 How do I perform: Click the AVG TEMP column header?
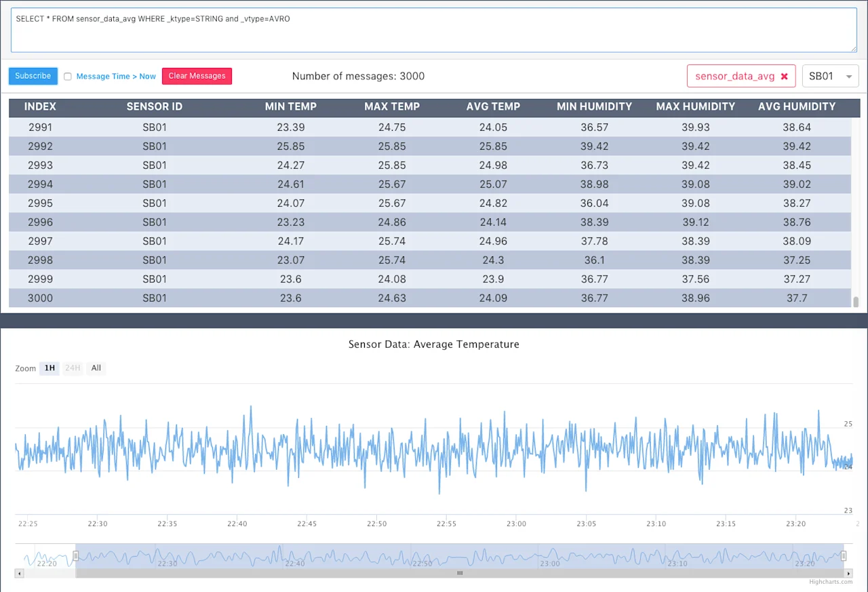tap(493, 106)
